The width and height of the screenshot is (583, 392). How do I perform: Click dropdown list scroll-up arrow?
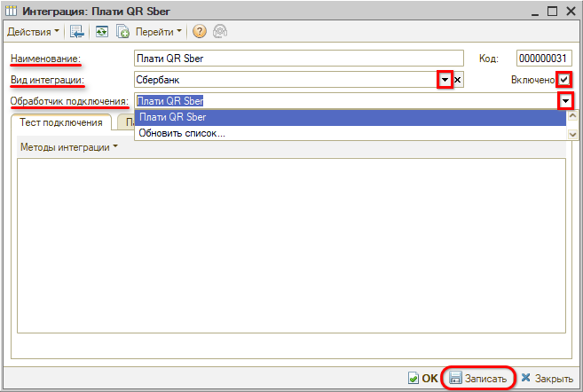click(x=572, y=116)
